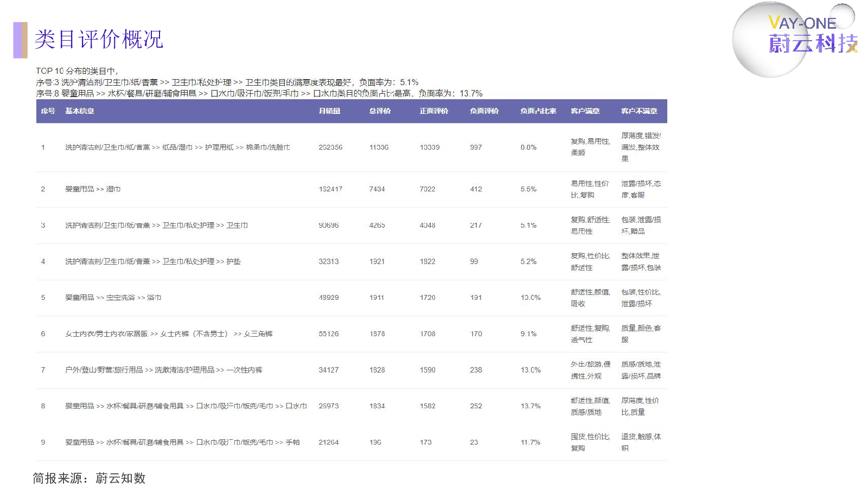Sort by the 月销量 column header
Screen dimensions: 868x488
click(x=329, y=111)
